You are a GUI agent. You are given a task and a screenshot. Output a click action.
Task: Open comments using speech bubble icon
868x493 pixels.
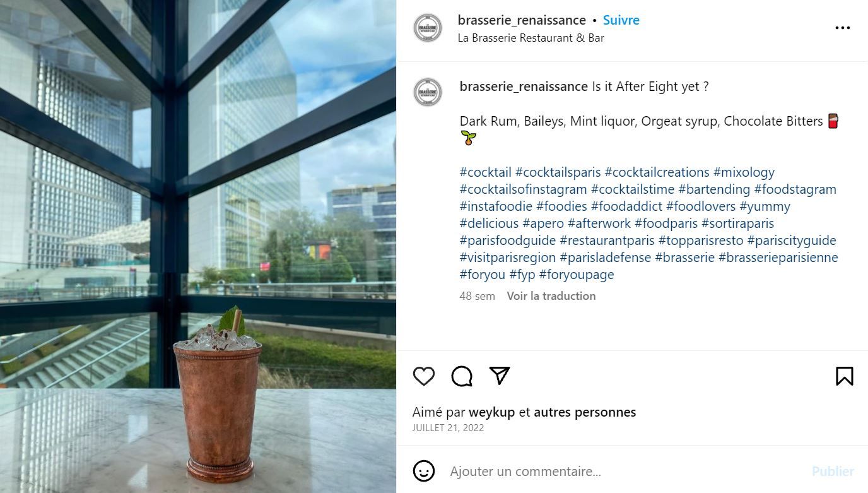pos(462,376)
